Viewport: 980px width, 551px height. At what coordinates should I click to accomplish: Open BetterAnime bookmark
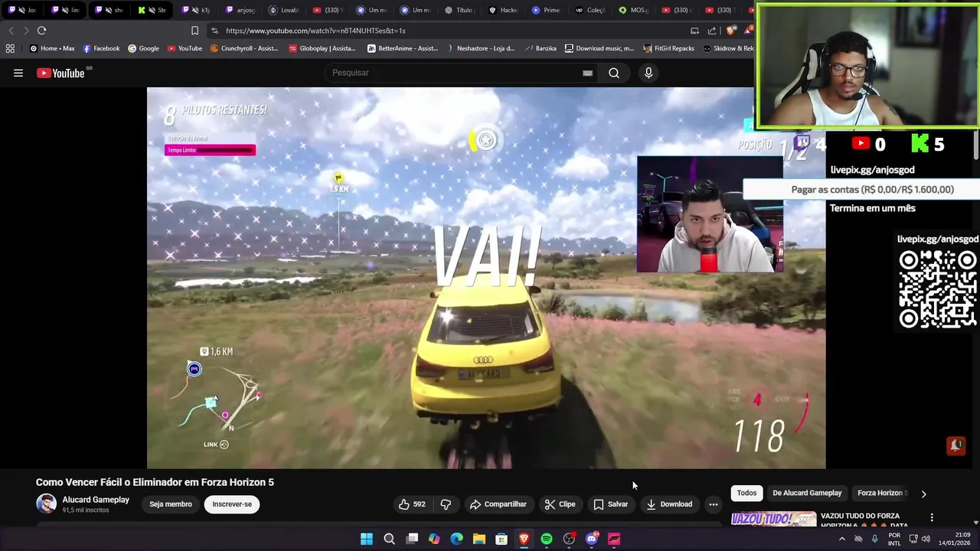point(402,48)
